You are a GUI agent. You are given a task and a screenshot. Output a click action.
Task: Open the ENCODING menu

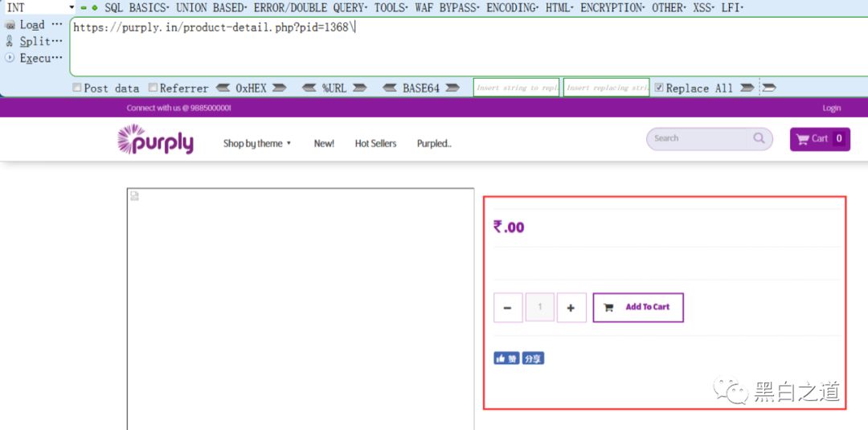[513, 8]
